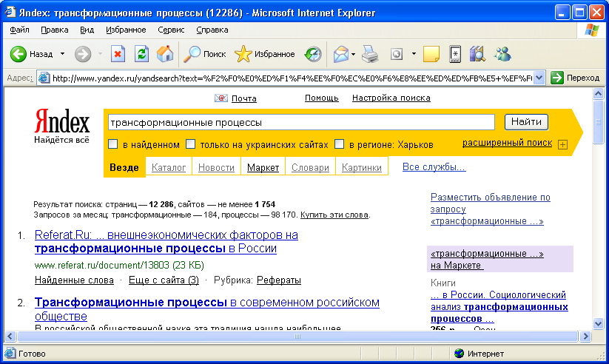The image size is (609, 364).
Task: Click the Internet zone globe icon
Action: (x=459, y=353)
